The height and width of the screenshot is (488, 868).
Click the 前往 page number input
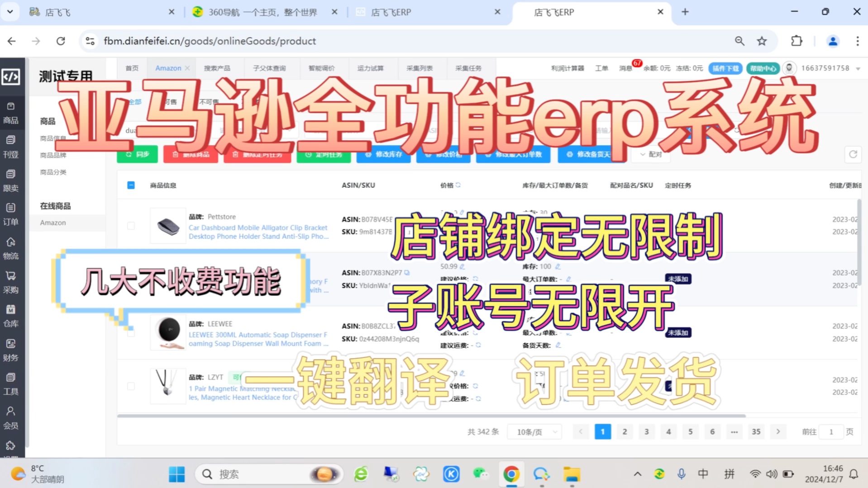coord(831,432)
